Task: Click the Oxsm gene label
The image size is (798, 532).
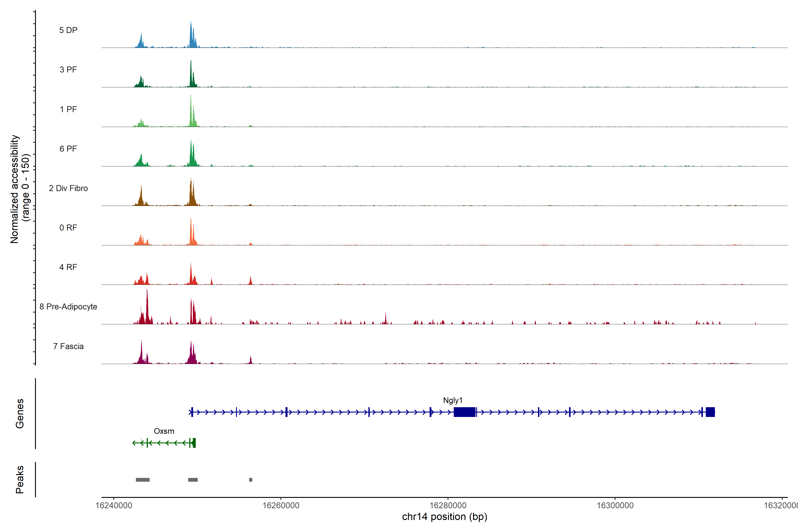Action: coord(164,431)
